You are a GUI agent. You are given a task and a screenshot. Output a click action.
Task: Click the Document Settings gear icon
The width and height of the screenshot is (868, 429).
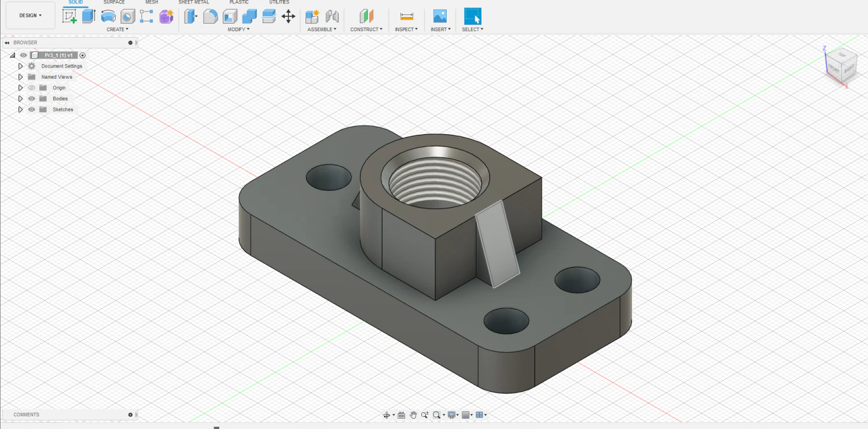32,66
